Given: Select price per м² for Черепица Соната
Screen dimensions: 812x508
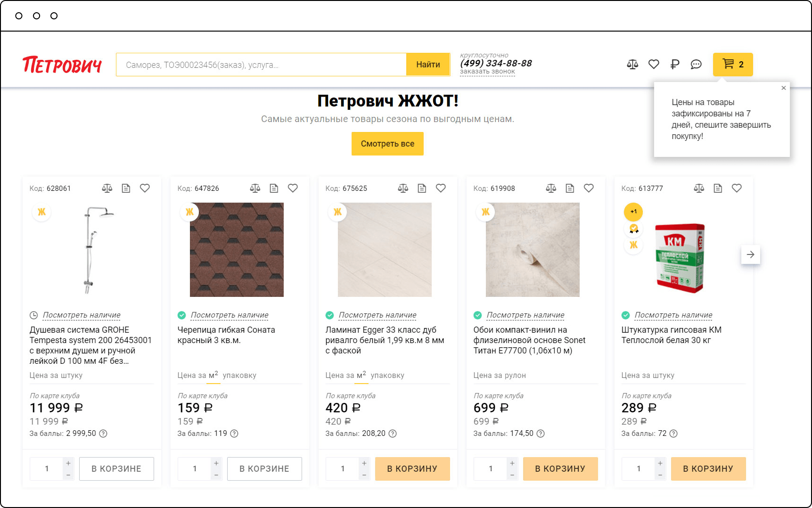Looking at the screenshot, I should [213, 375].
